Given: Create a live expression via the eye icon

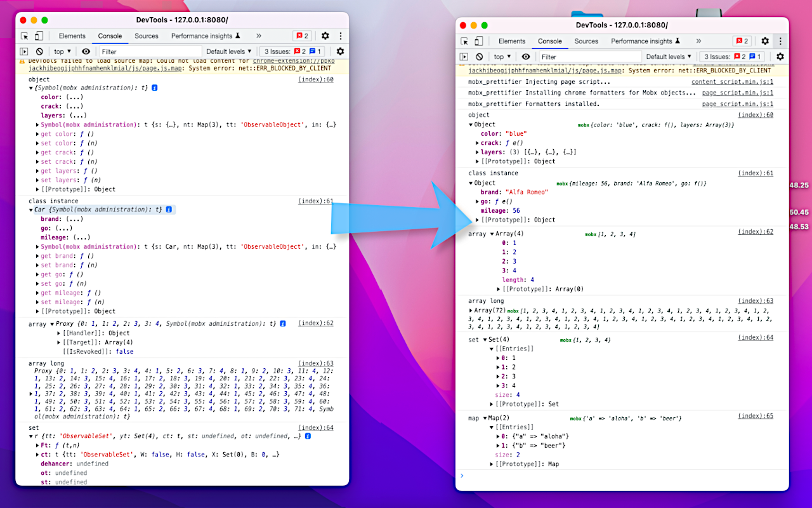Looking at the screenshot, I should pos(86,51).
